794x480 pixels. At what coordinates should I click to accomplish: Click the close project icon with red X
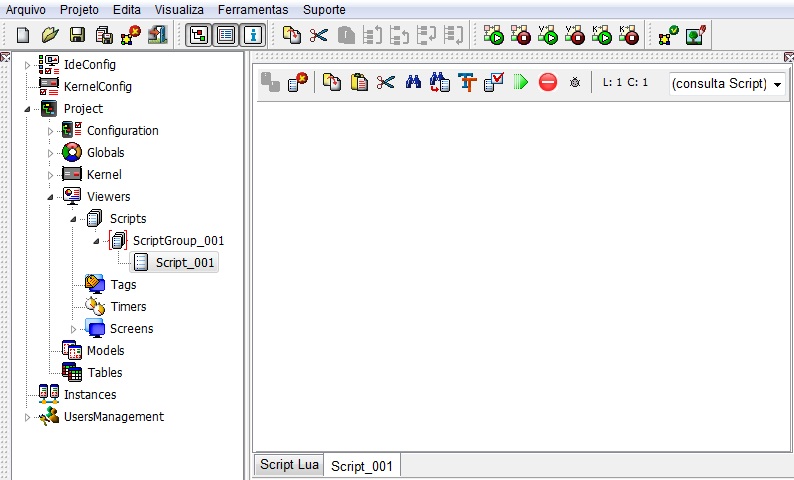(131, 35)
